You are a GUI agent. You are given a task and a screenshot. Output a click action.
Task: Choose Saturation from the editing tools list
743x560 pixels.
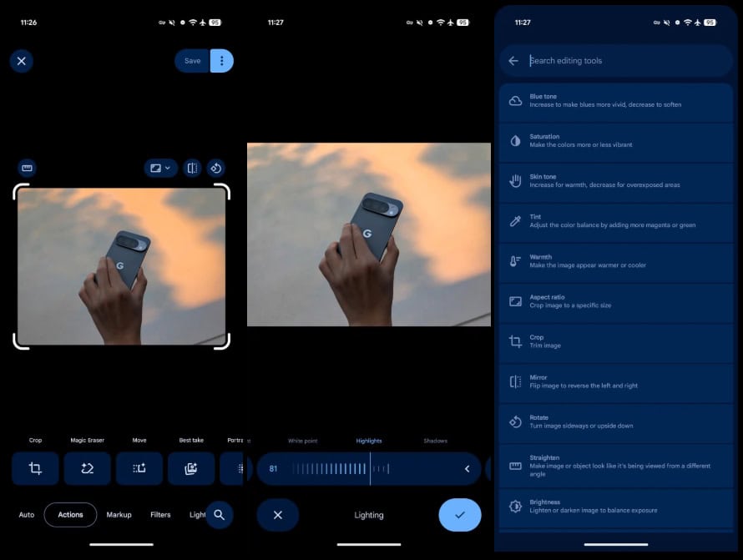click(x=616, y=141)
